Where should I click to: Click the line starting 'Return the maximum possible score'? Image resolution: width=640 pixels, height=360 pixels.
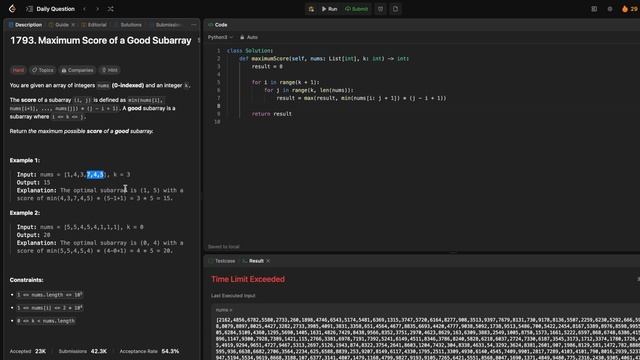point(82,131)
